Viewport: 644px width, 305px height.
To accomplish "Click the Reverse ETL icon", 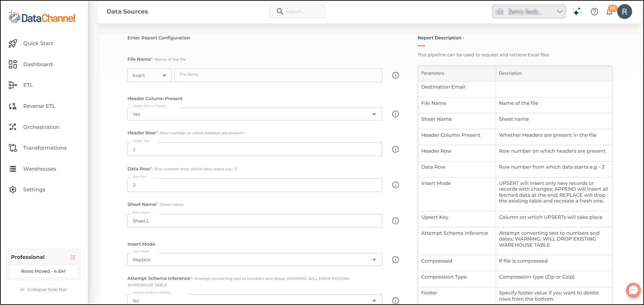I will click(13, 106).
